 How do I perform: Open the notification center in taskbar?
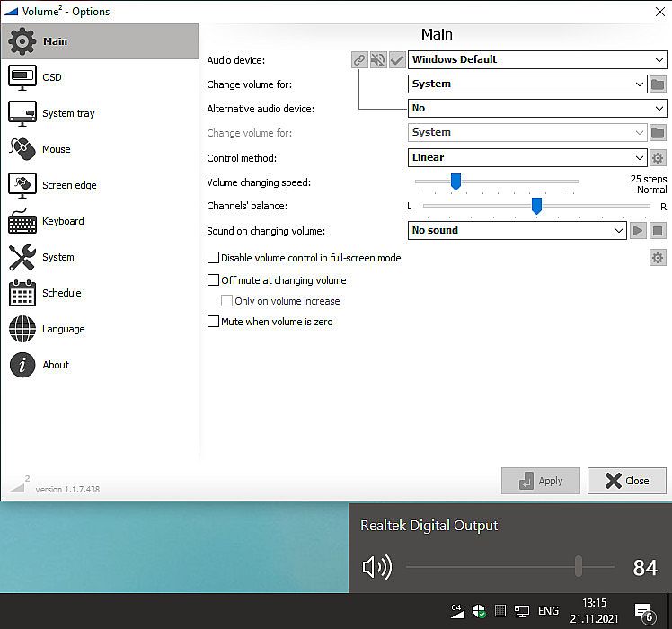[643, 612]
